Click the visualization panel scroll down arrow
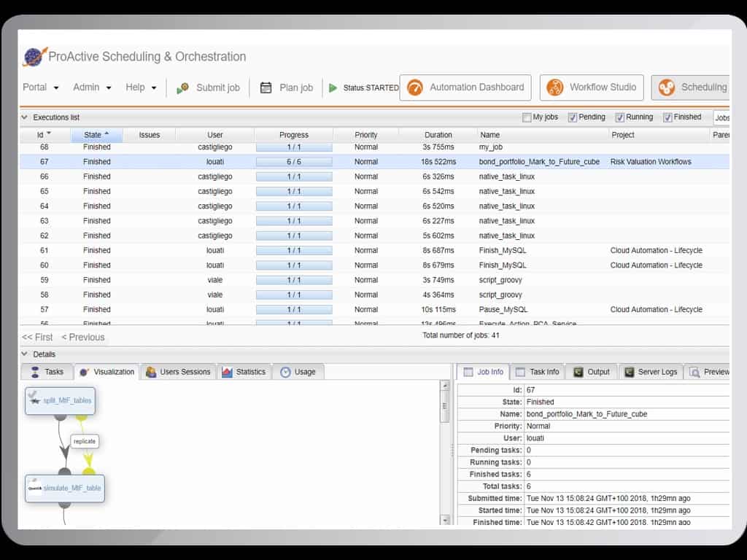Image resolution: width=747 pixels, height=560 pixels. 446,520
